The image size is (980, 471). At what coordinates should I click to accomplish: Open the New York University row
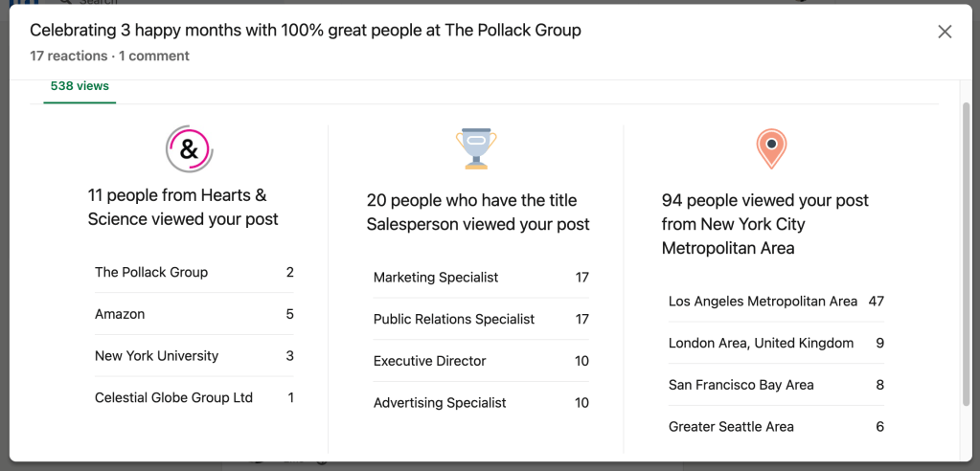(194, 356)
